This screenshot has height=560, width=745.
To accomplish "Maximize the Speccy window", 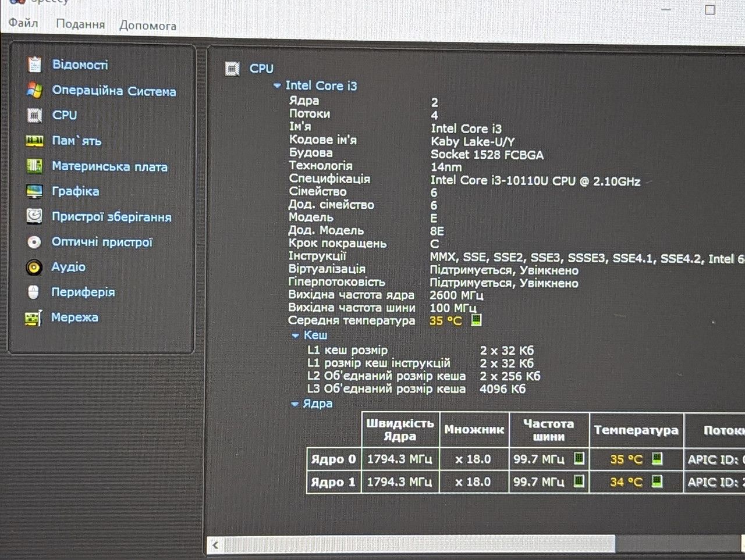I will pos(709,9).
